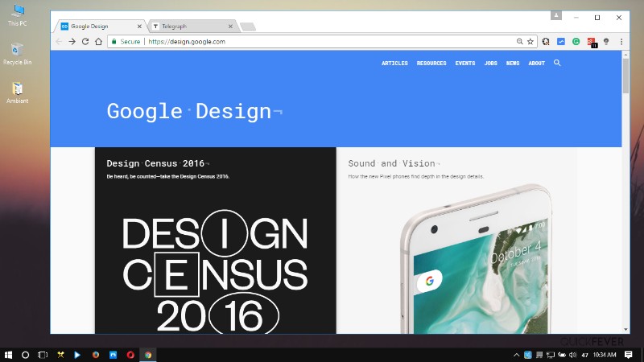
Task: Open the green Grammarly extension icon
Action: coord(576,42)
